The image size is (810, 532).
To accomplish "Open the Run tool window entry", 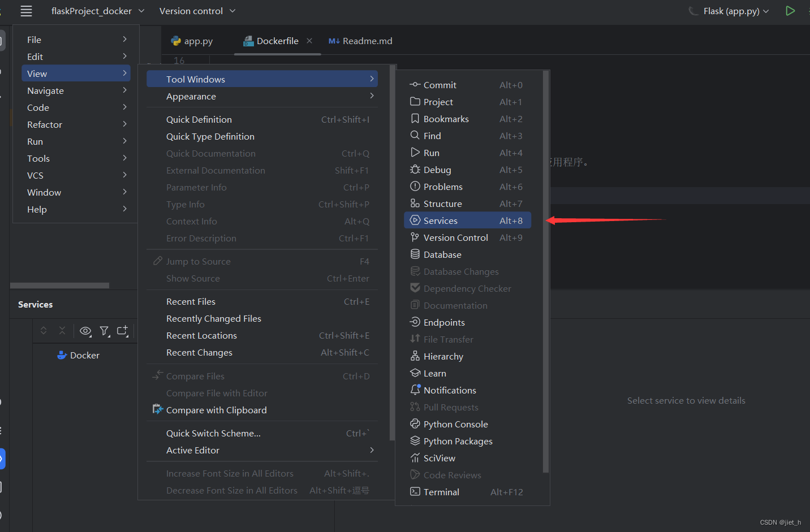I will pyautogui.click(x=467, y=153).
